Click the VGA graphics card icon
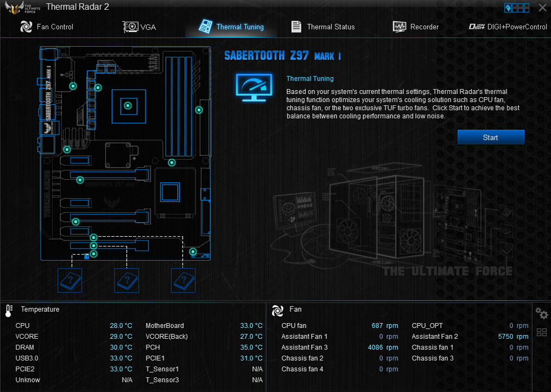 click(130, 27)
